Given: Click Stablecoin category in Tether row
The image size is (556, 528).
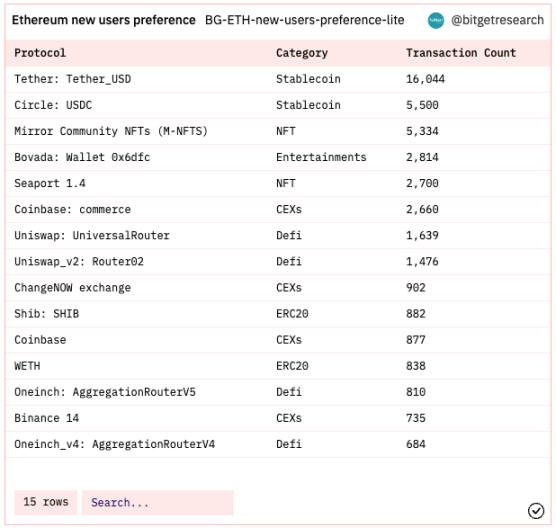Looking at the screenshot, I should tap(308, 79).
